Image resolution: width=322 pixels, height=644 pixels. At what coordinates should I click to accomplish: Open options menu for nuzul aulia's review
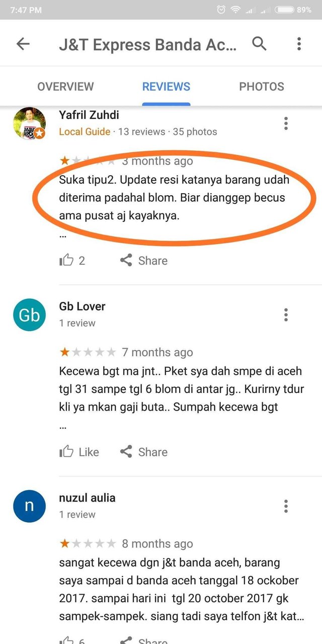[x=286, y=506]
